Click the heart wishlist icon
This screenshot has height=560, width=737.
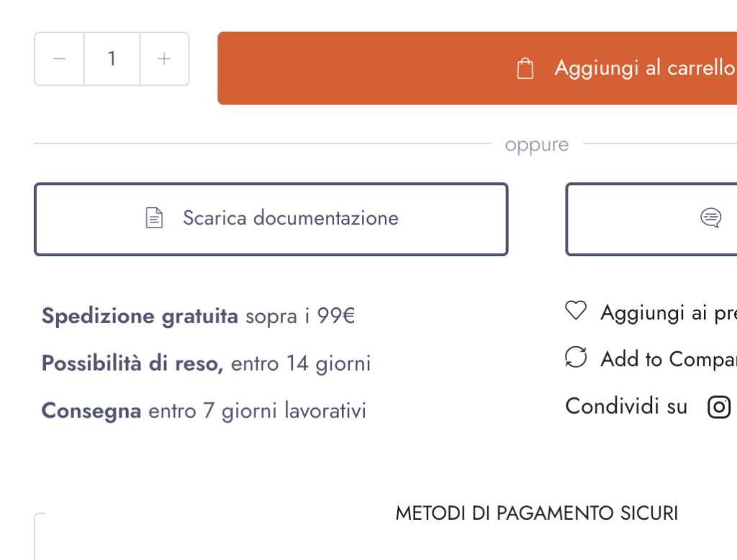coord(576,312)
